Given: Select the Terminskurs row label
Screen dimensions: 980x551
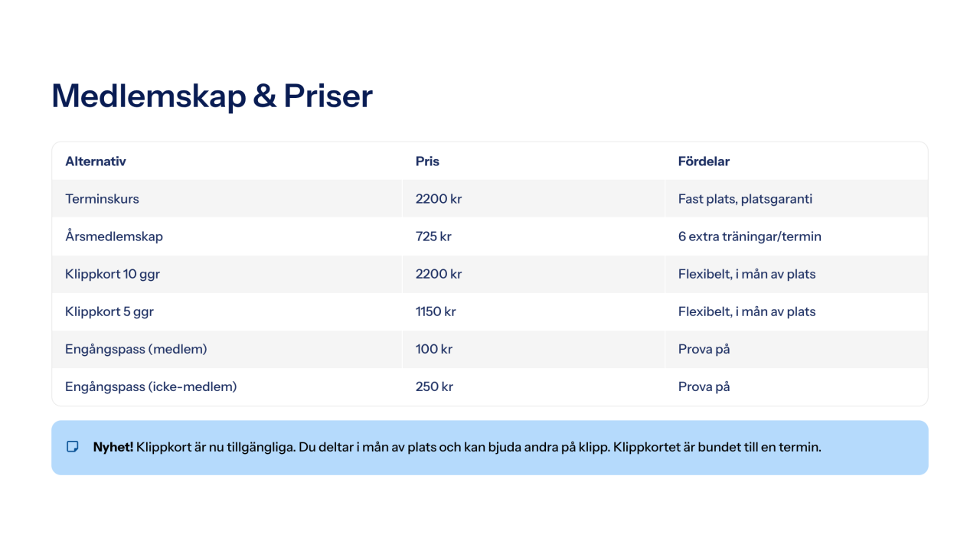Looking at the screenshot, I should [102, 199].
